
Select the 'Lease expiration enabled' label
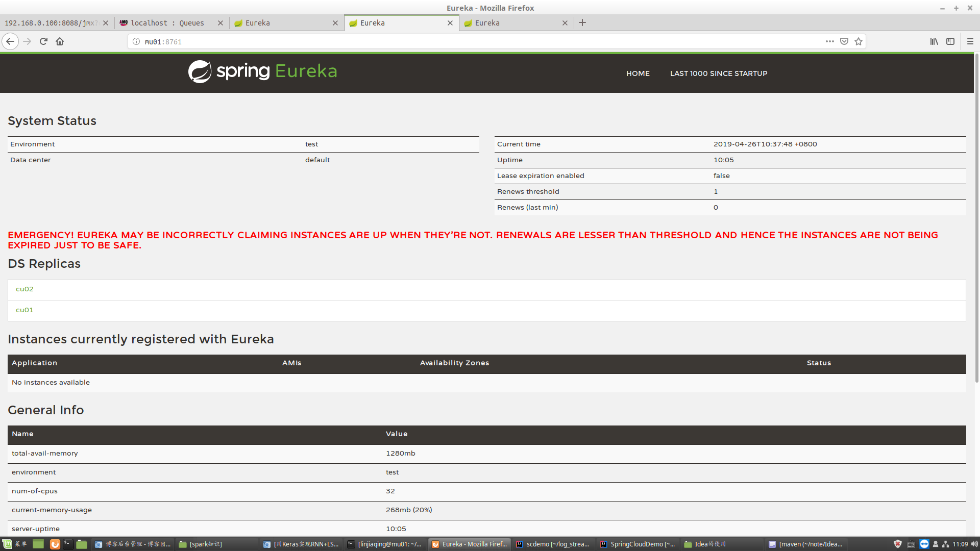pos(541,176)
